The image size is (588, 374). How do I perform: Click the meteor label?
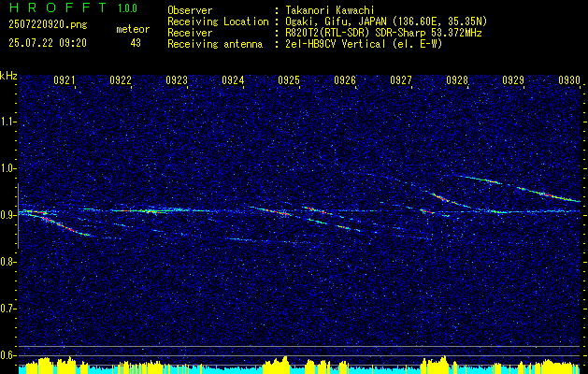pos(133,29)
